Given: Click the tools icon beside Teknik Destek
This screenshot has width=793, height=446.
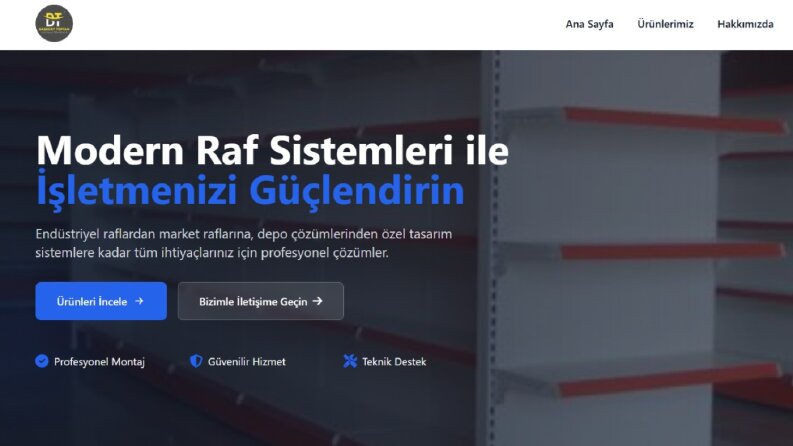Looking at the screenshot, I should [x=350, y=361].
